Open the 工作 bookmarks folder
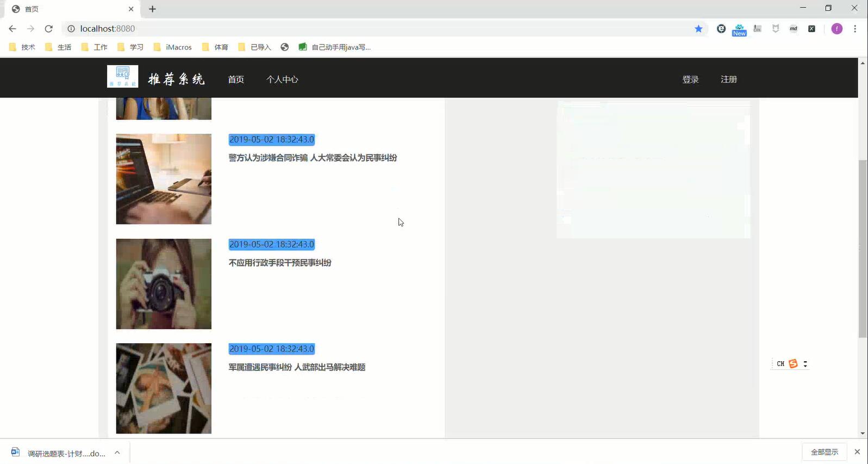The height and width of the screenshot is (464, 868). [x=95, y=47]
